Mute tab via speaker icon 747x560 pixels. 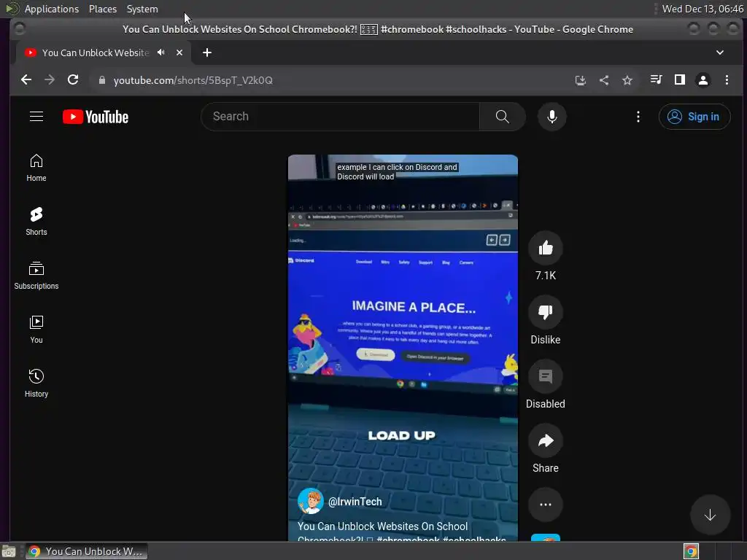[x=161, y=52]
